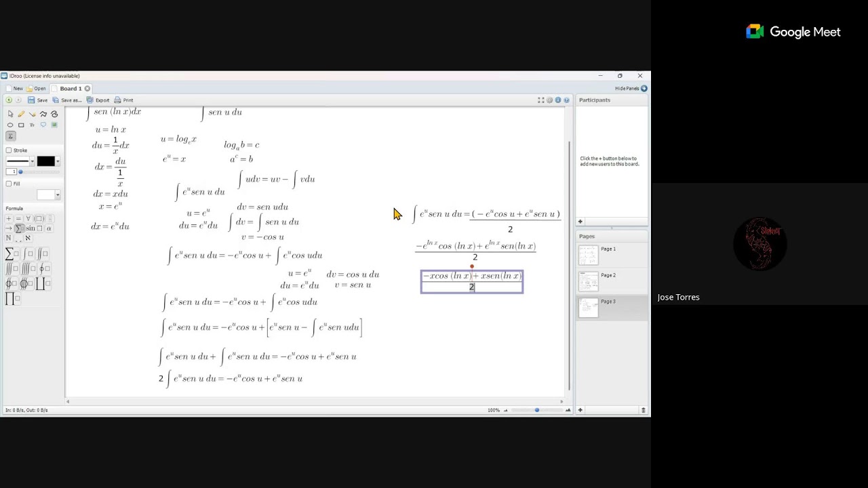This screenshot has width=868, height=488.
Task: Insert the single integral template
Action: tap(28, 253)
